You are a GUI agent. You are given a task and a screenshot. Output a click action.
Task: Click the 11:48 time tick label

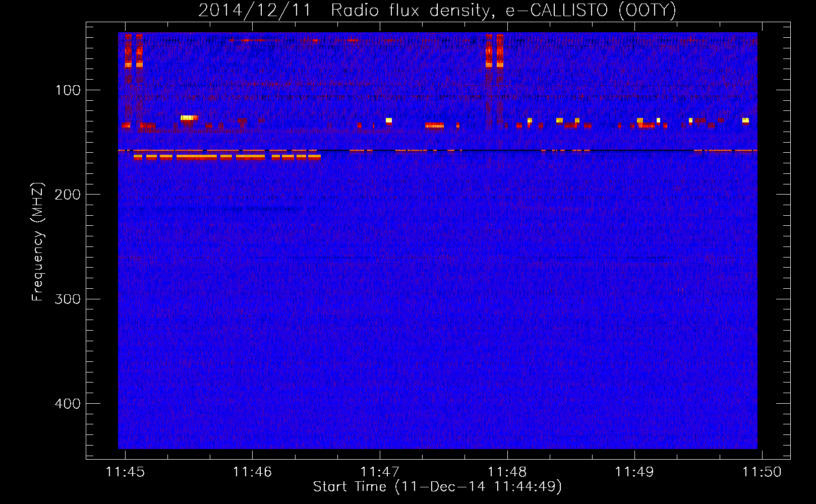(507, 472)
